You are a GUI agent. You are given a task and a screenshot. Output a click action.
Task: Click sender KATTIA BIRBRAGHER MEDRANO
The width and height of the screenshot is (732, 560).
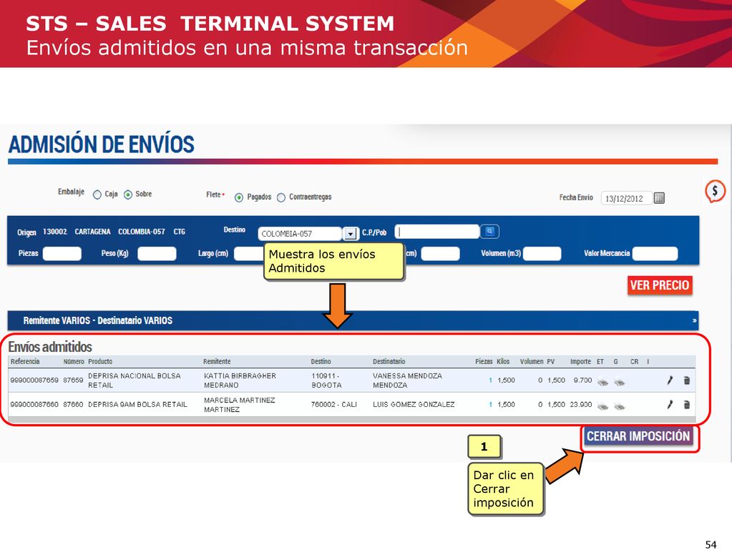[240, 380]
